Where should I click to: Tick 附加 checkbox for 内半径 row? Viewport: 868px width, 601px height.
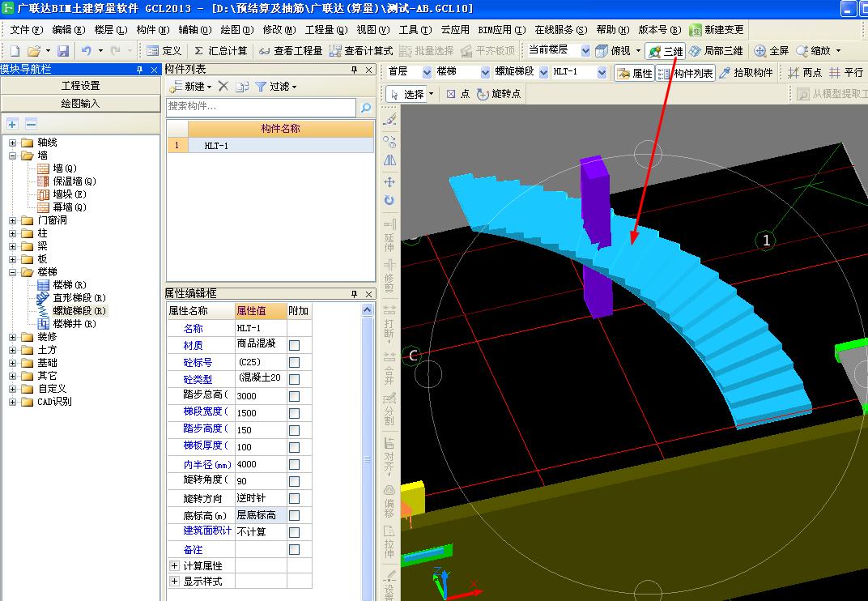tap(295, 464)
